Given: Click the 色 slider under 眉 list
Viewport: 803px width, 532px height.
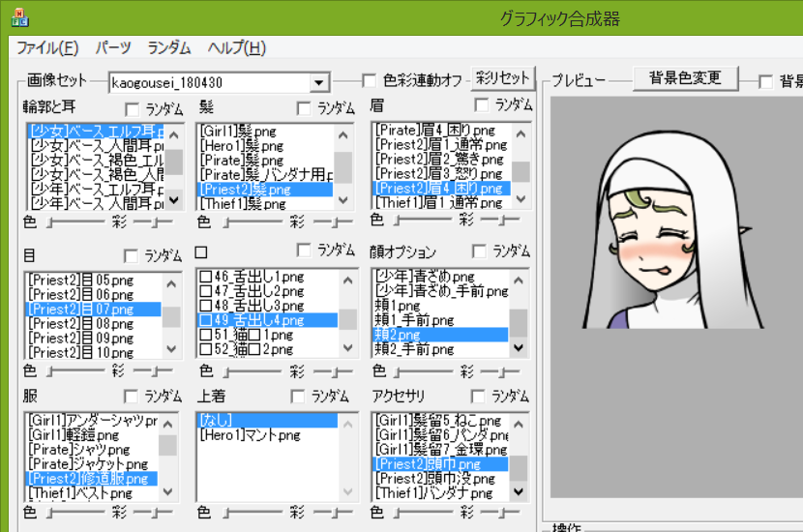Looking at the screenshot, I should [423, 221].
